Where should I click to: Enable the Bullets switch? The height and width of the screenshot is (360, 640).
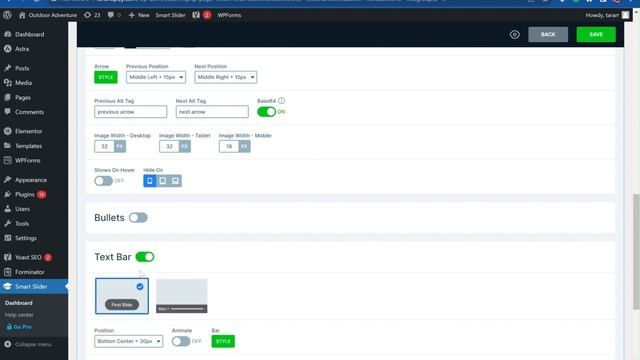click(138, 218)
